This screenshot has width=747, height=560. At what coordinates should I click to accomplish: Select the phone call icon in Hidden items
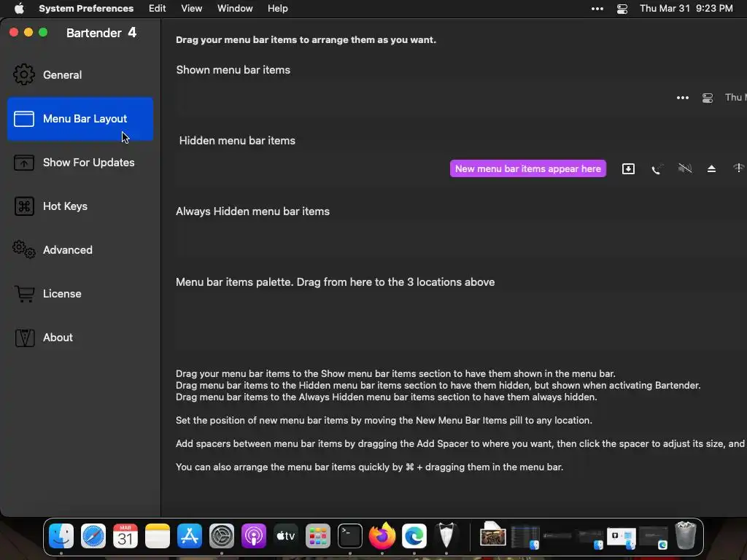click(657, 169)
